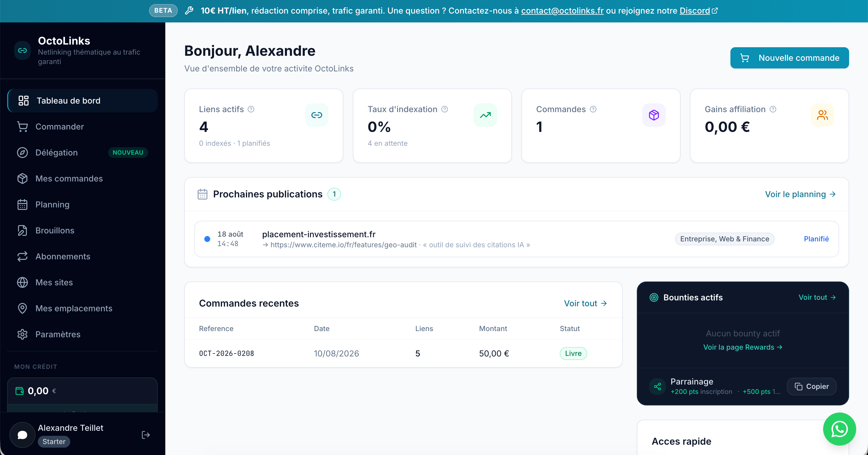
Task: Click the orange users icon in Gains affiliation card
Action: (822, 115)
